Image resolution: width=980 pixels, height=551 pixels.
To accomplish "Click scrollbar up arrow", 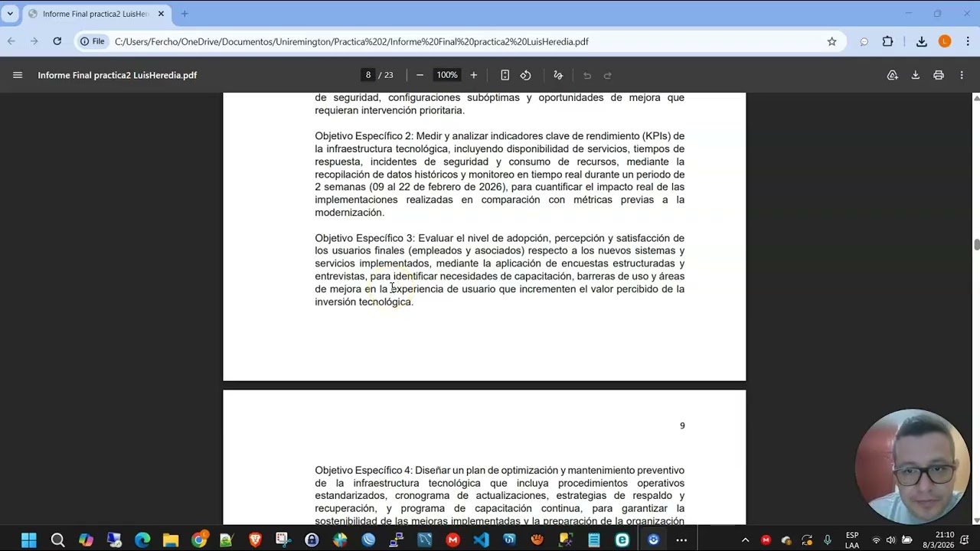I will [x=976, y=98].
